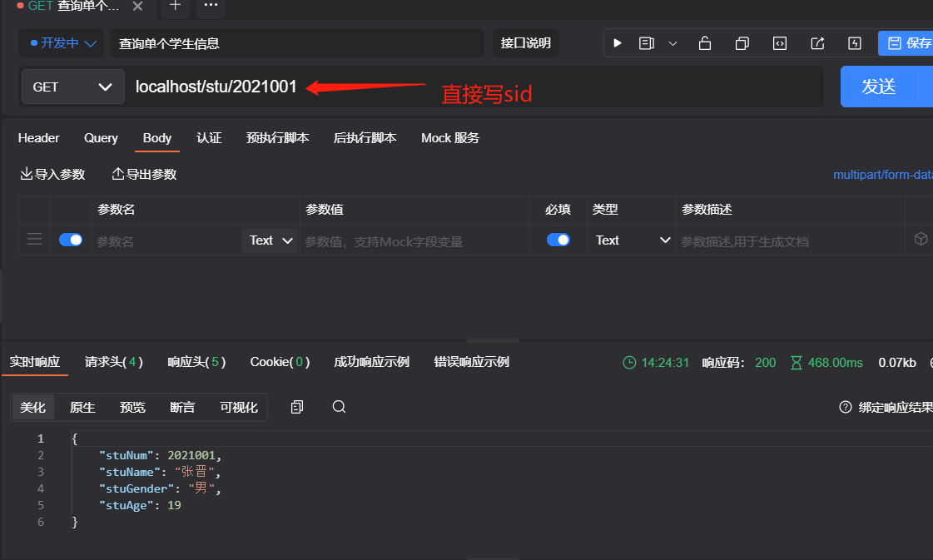Screen dimensions: 933x560
Task: Click the 参数描述 input field
Action: pos(790,241)
